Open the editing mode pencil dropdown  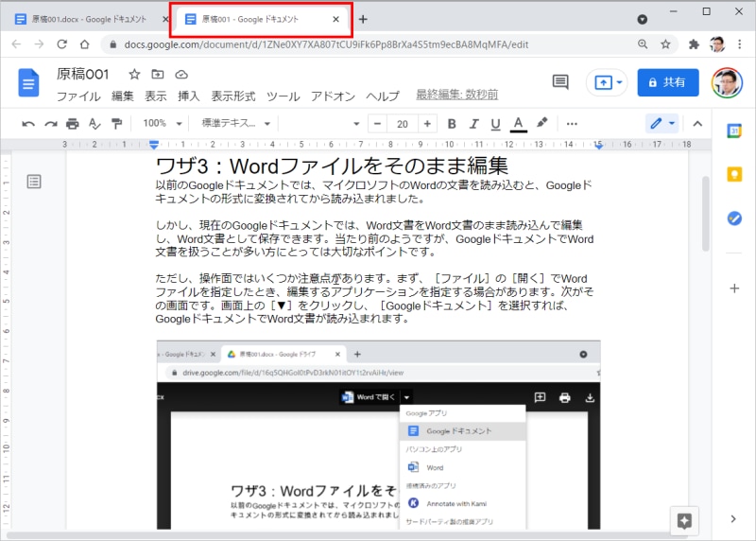pyautogui.click(x=662, y=124)
